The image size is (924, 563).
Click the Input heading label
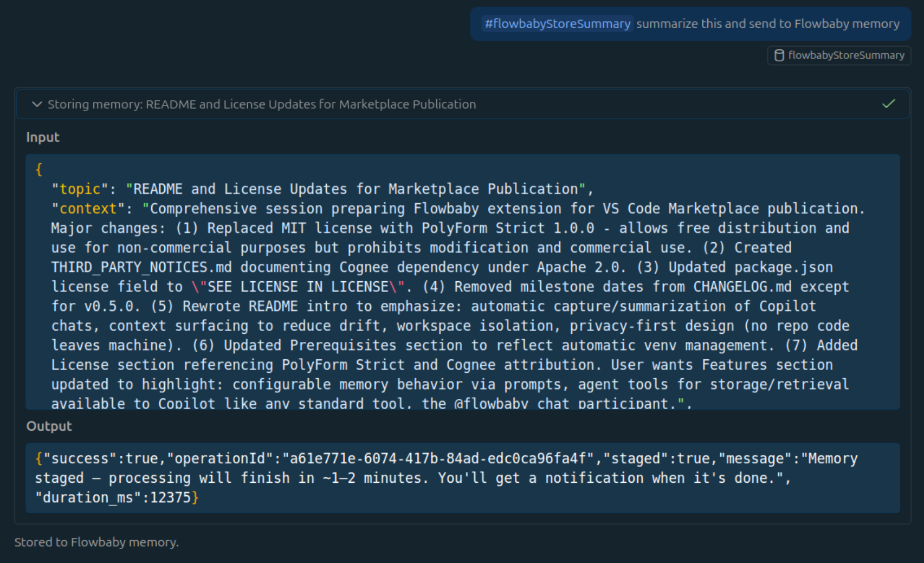(x=43, y=137)
